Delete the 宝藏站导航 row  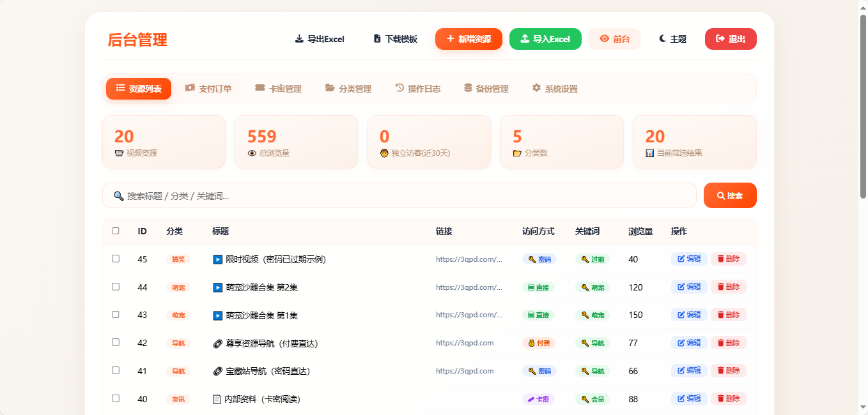click(729, 370)
